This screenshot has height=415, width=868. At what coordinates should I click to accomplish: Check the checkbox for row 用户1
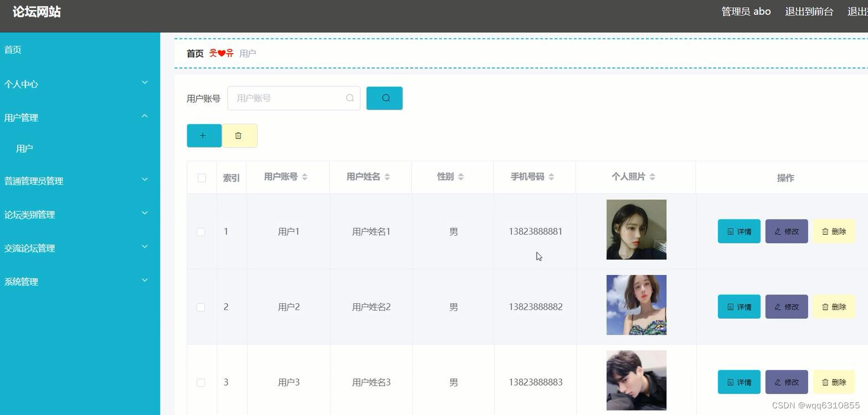(x=201, y=232)
